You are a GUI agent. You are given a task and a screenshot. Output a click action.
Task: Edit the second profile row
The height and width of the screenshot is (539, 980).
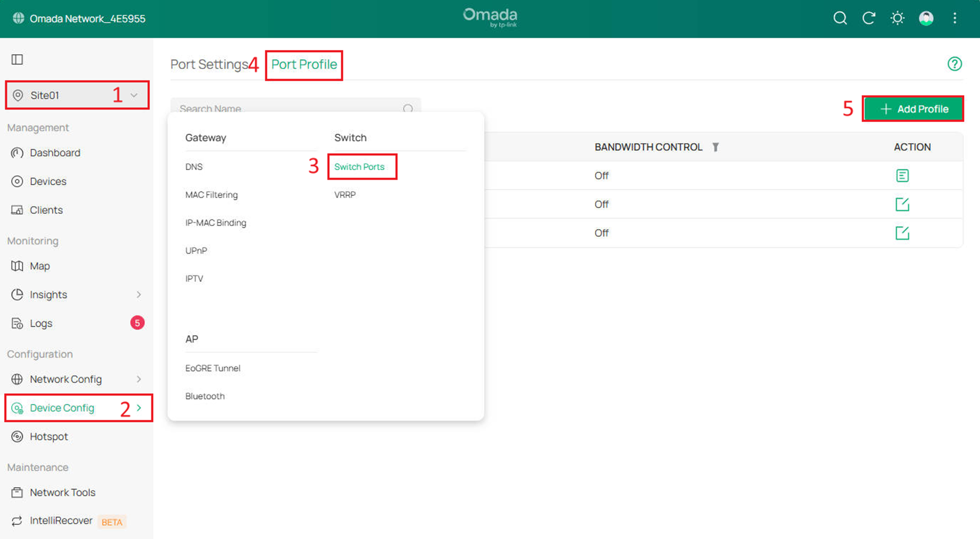[x=902, y=204]
